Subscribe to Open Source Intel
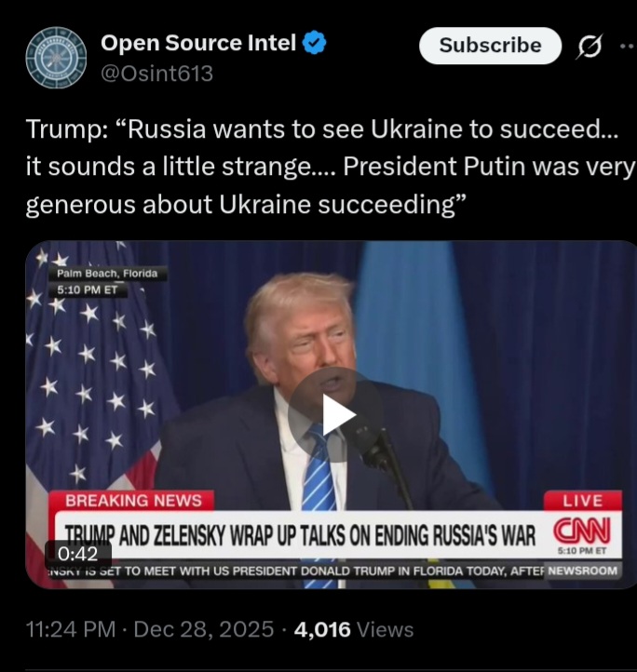637x672 pixels. 490,46
